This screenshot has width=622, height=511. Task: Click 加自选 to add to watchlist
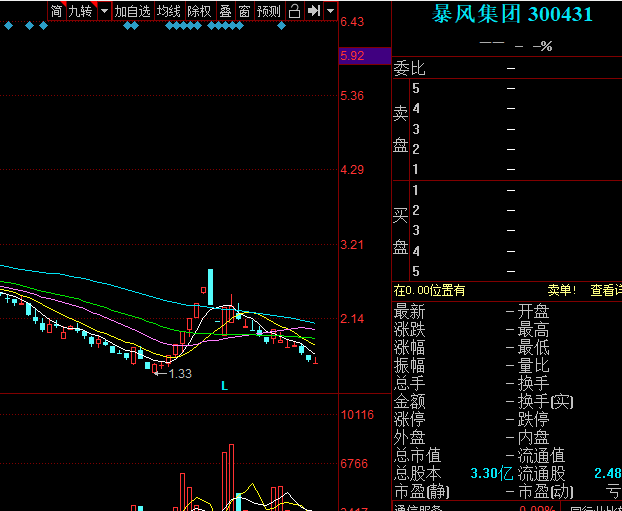[132, 11]
